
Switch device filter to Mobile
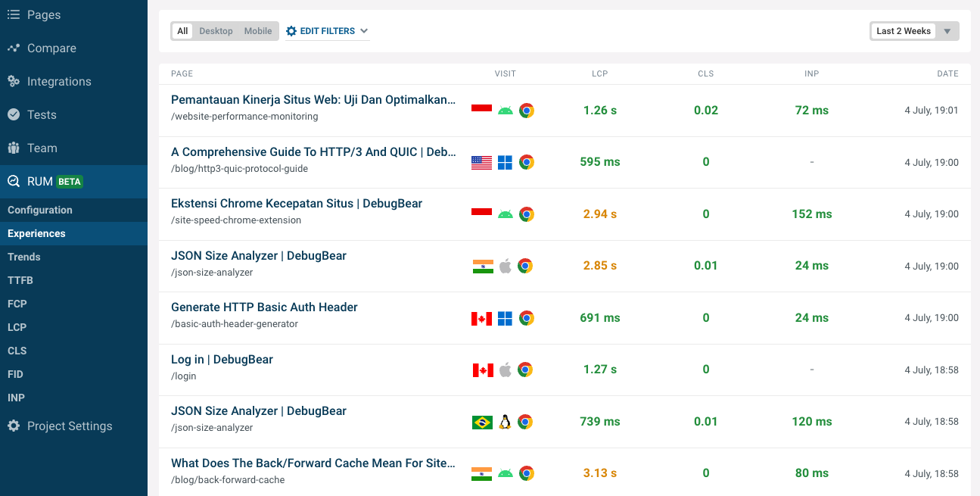258,31
